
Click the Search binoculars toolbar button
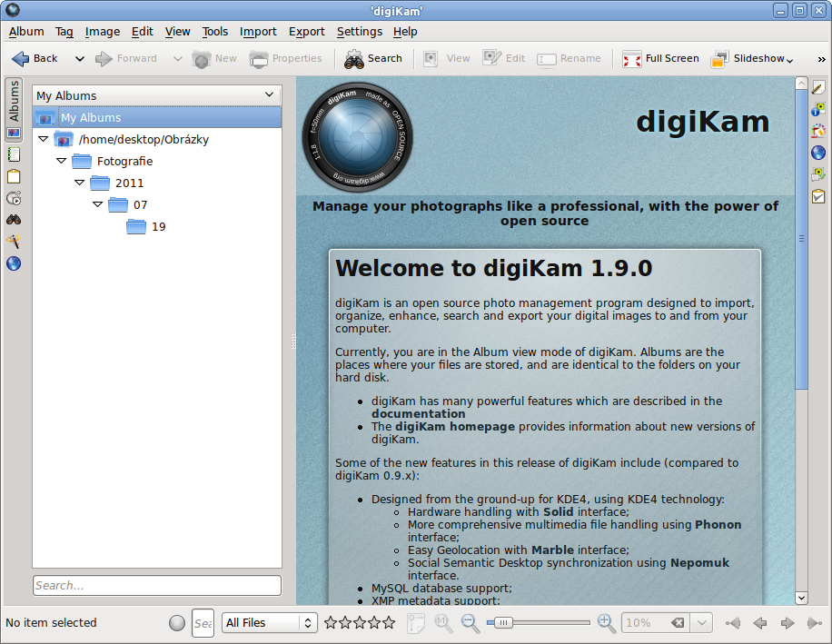coord(373,58)
